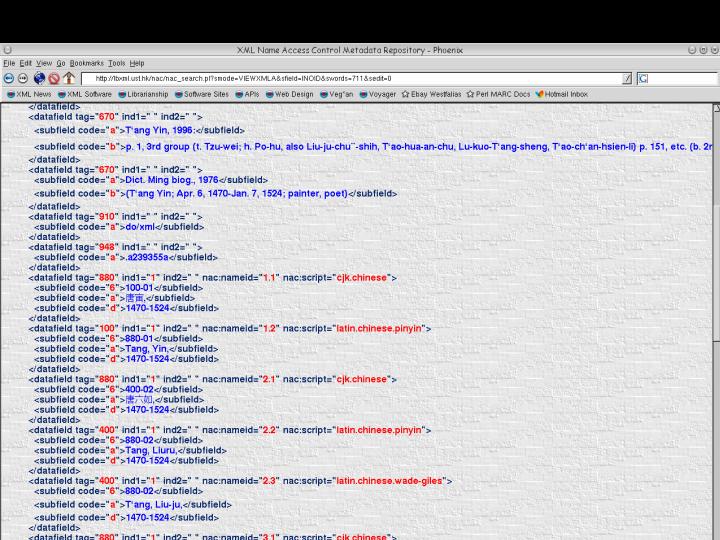This screenshot has width=720, height=540.
Task: Go to the Home page icon
Action: 69,78
